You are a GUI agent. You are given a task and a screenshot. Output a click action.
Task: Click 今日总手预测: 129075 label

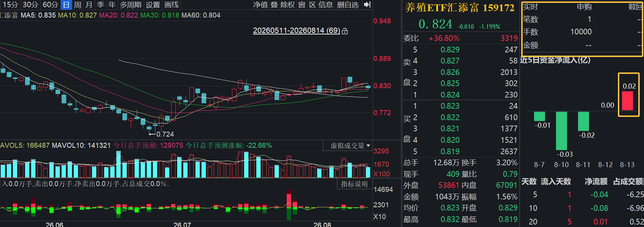(148, 145)
